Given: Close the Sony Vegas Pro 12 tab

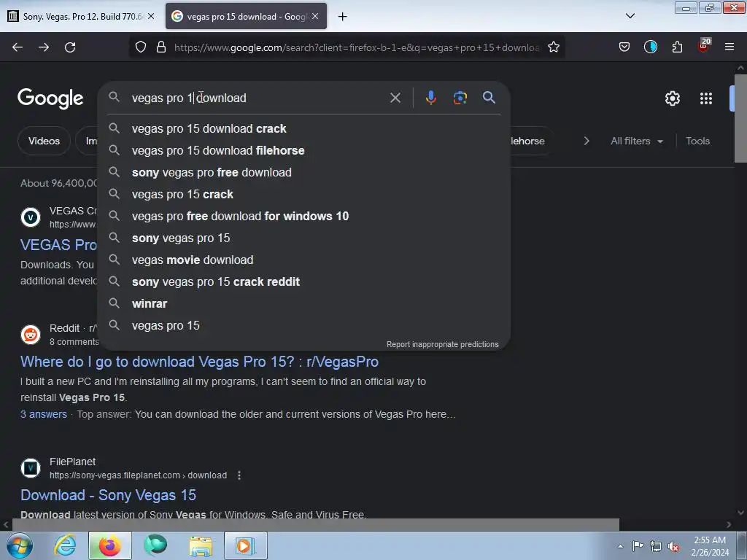Looking at the screenshot, I should [151, 16].
